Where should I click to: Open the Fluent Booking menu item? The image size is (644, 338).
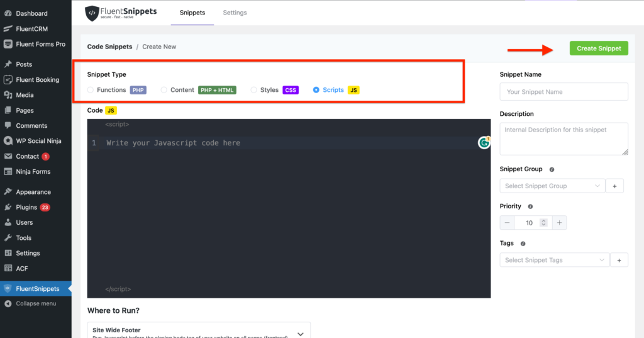[x=36, y=80]
